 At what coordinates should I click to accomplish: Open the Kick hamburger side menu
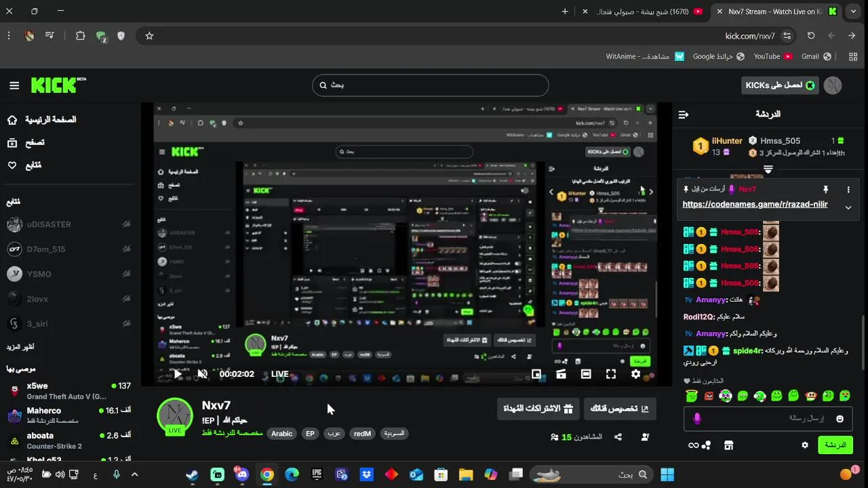(14, 85)
